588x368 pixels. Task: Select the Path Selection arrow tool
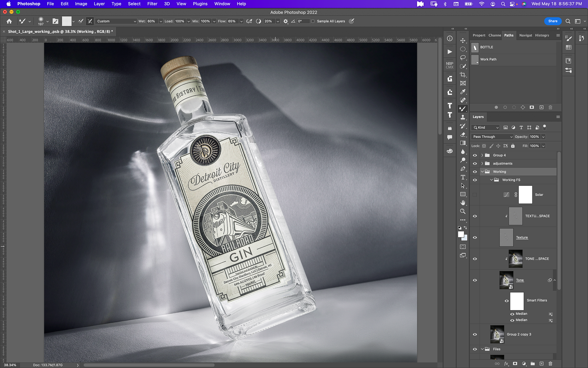tap(463, 186)
